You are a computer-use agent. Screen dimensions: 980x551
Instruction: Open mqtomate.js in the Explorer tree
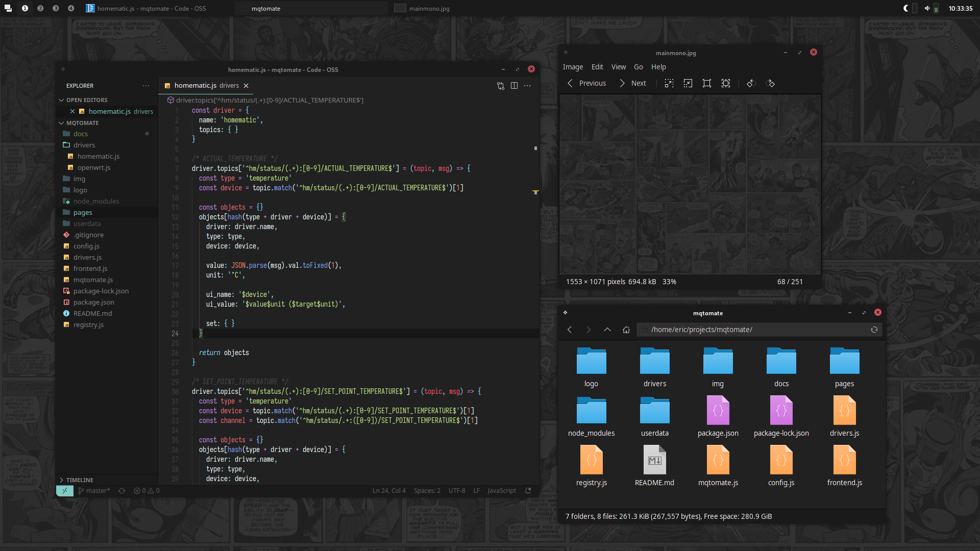pos(107,280)
